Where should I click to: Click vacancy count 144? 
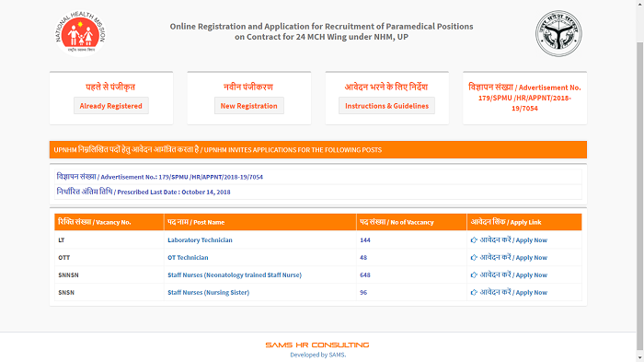[x=365, y=239]
